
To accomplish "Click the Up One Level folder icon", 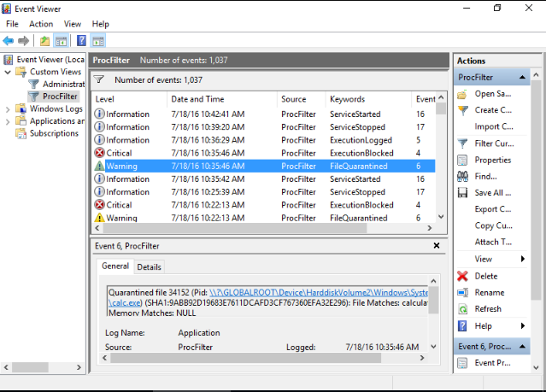I will coord(44,41).
